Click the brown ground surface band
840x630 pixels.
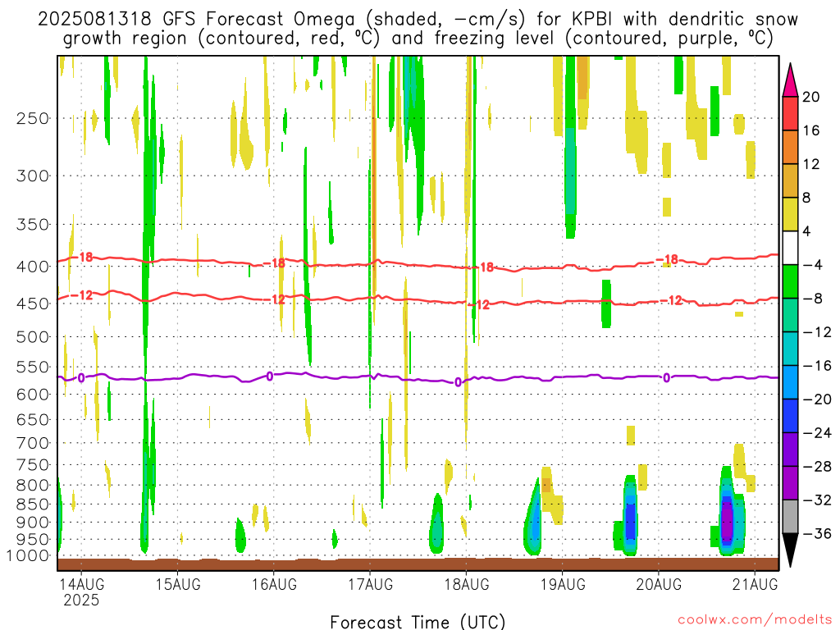point(418,564)
